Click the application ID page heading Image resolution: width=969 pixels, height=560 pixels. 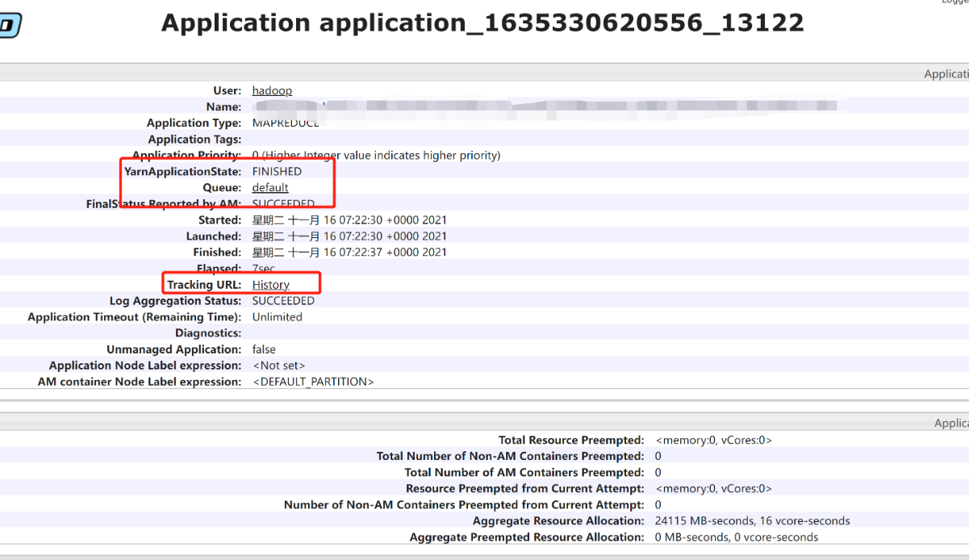tap(482, 23)
